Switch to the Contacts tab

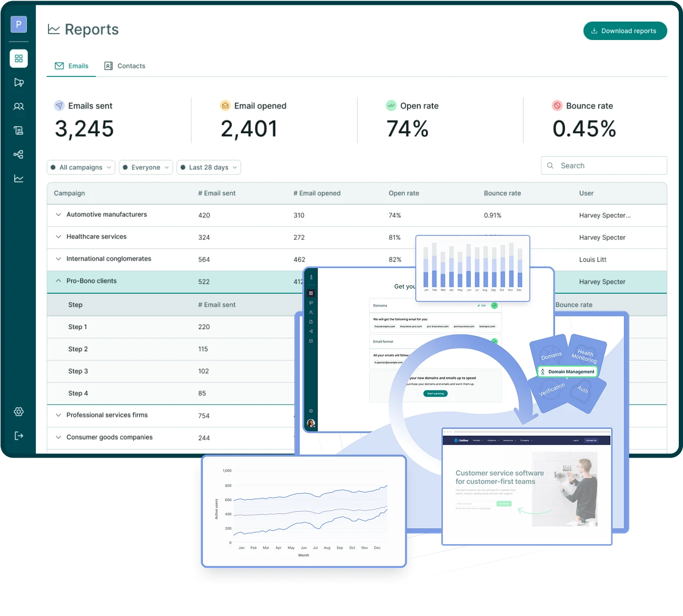click(x=125, y=66)
